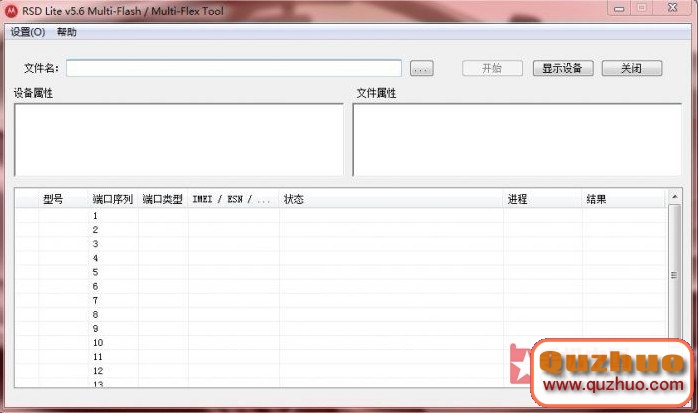Click the Motorola logo in title bar
Image resolution: width=699 pixels, height=413 pixels.
click(11, 11)
